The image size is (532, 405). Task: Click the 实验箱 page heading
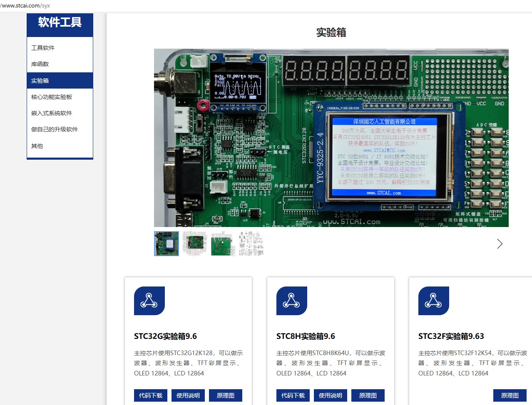[x=331, y=32]
